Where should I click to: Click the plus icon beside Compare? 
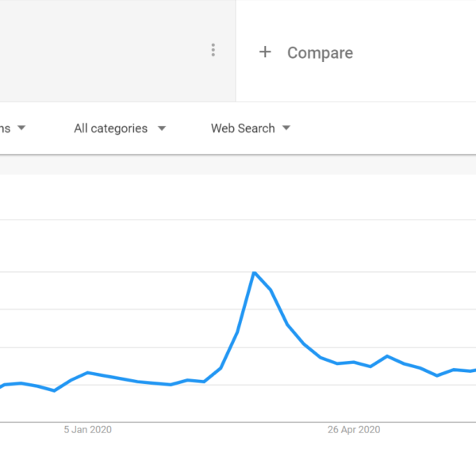coord(265,52)
